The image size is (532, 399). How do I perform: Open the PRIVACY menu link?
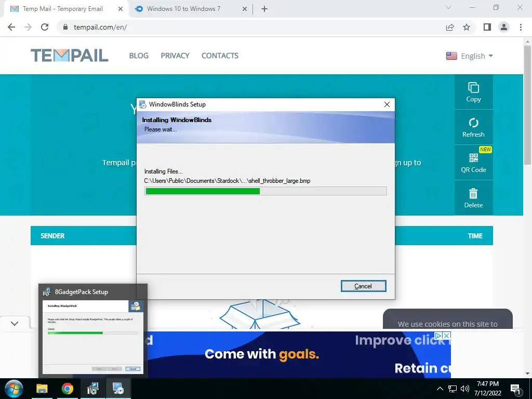click(x=175, y=56)
